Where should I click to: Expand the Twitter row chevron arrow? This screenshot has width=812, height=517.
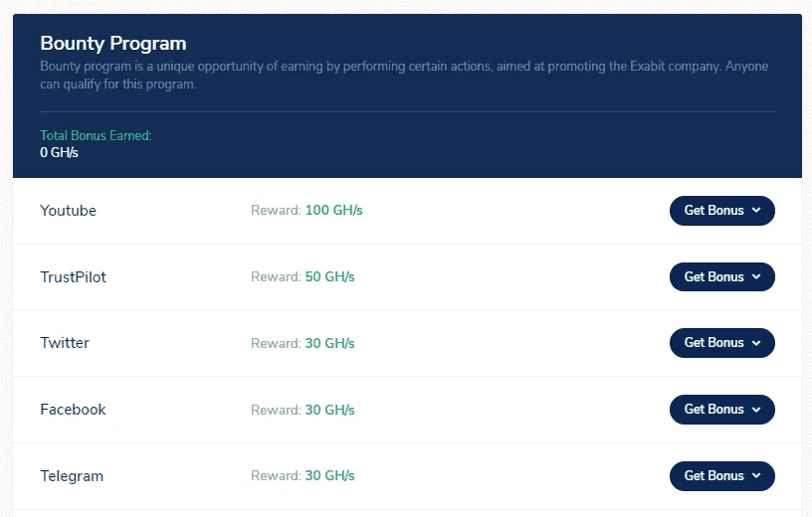point(756,343)
